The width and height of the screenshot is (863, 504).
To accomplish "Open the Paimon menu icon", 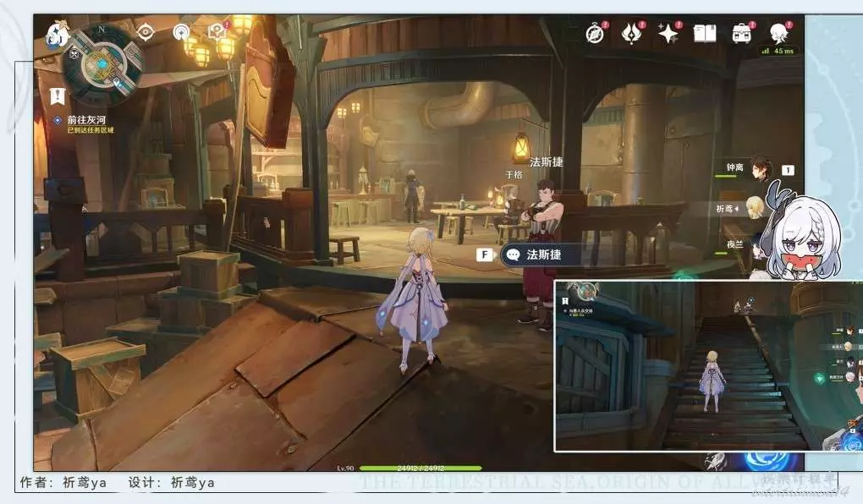I will click(57, 35).
